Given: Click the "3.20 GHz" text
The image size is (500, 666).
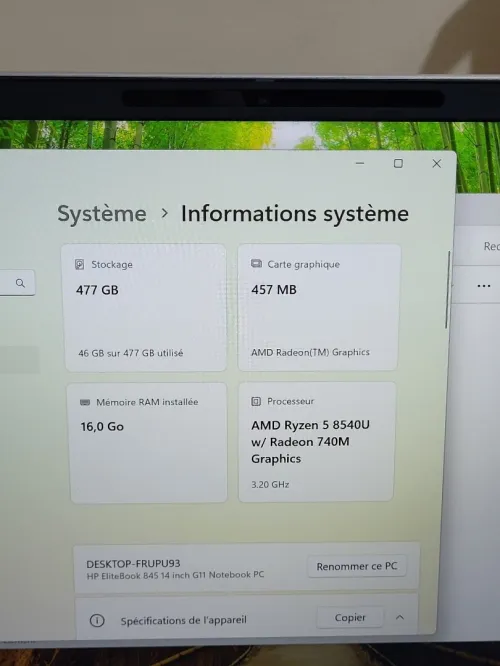Looking at the screenshot, I should (270, 484).
